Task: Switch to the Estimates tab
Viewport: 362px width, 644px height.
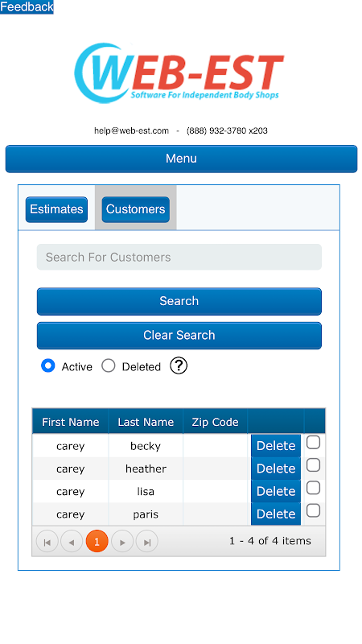Action: click(x=56, y=209)
